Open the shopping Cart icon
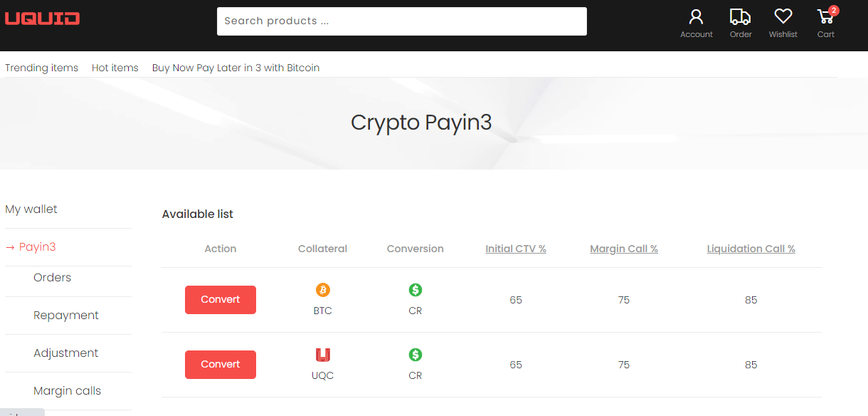 point(825,17)
